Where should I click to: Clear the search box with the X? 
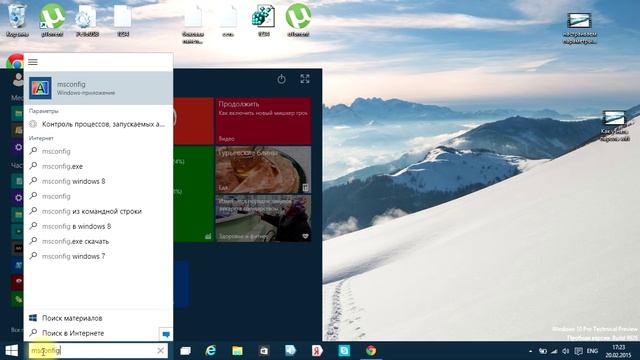pos(160,351)
